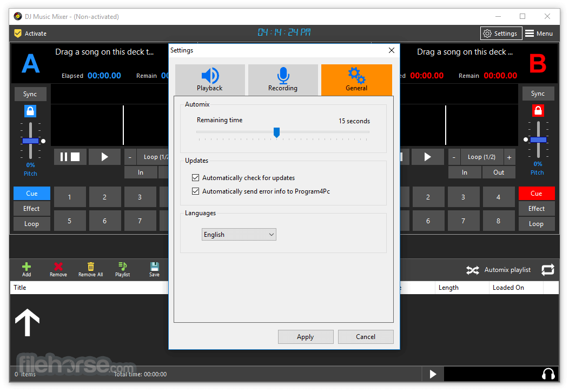Click the Activate shield button
This screenshot has width=569, height=392.
pyautogui.click(x=30, y=34)
